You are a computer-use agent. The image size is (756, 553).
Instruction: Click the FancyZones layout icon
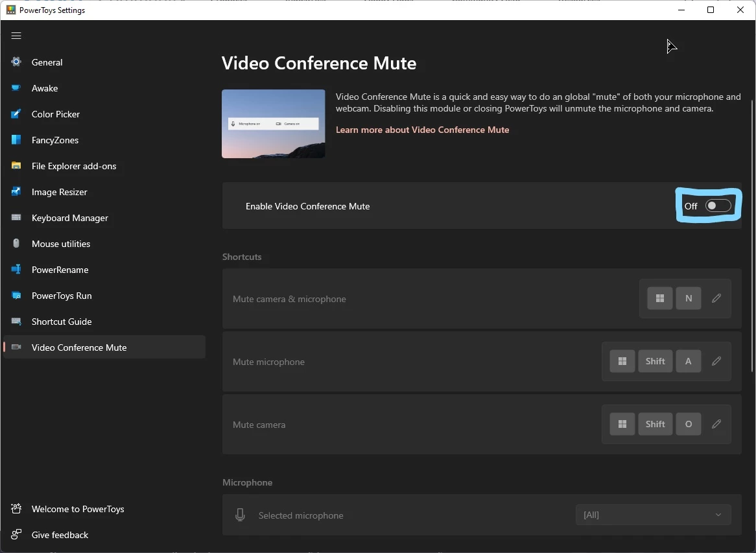(x=16, y=140)
